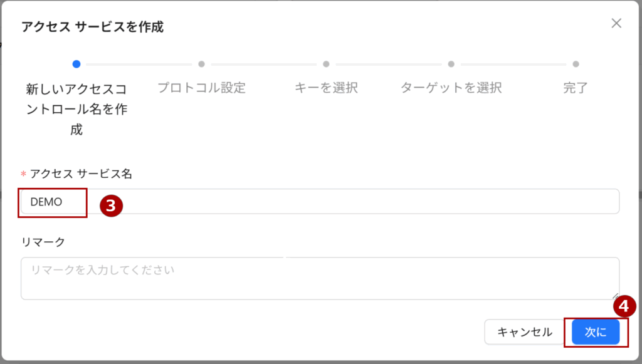642x364 pixels.
Task: Click the blue first step indicator dot
Action: 76,63
